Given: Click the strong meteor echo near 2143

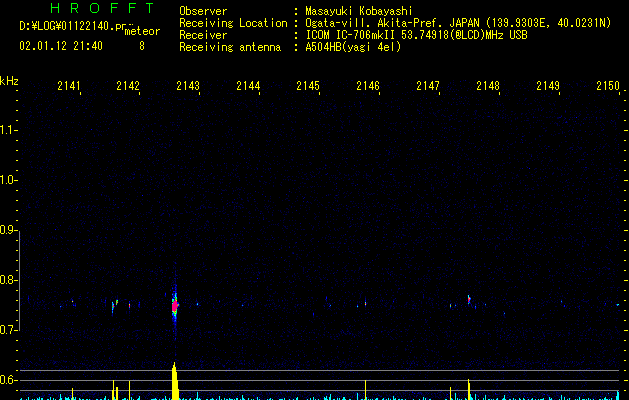Looking at the screenshot, I should (x=174, y=306).
